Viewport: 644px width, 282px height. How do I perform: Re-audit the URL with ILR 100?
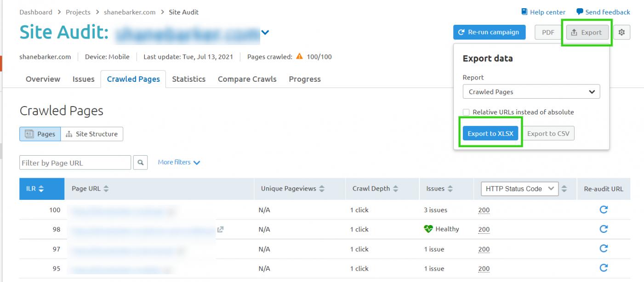[604, 210]
